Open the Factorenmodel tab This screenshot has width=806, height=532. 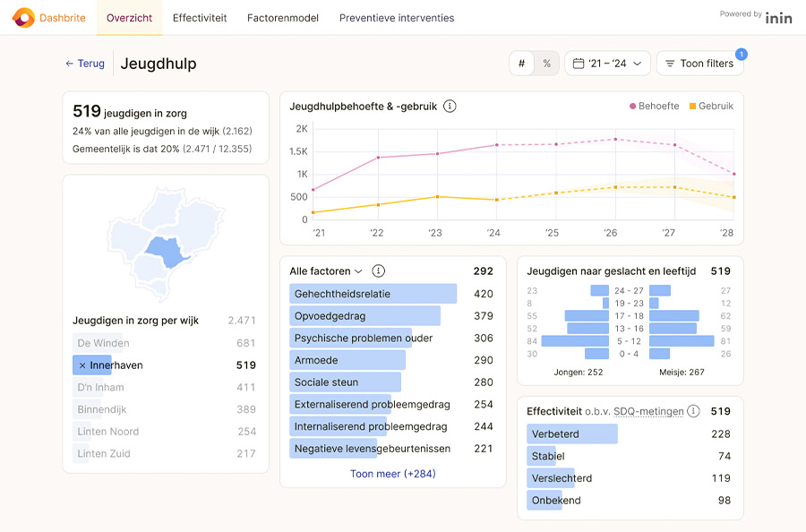pos(283,17)
